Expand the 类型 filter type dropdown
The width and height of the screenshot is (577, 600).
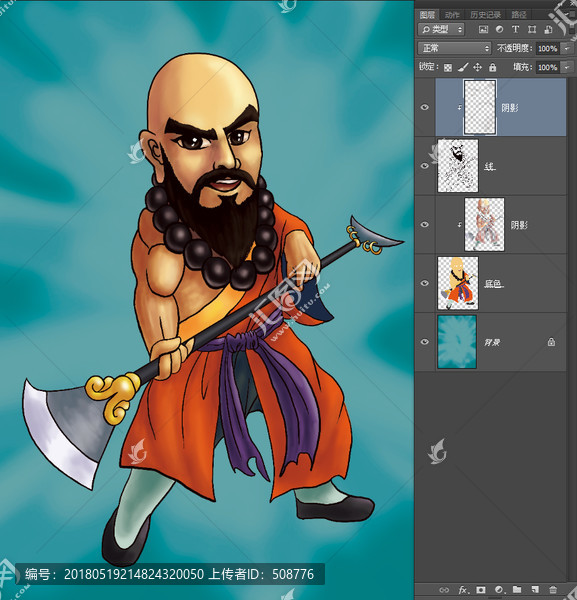click(x=441, y=29)
